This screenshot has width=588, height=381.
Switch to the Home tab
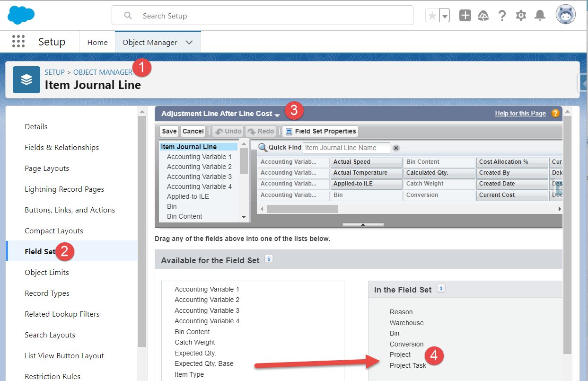(x=97, y=42)
